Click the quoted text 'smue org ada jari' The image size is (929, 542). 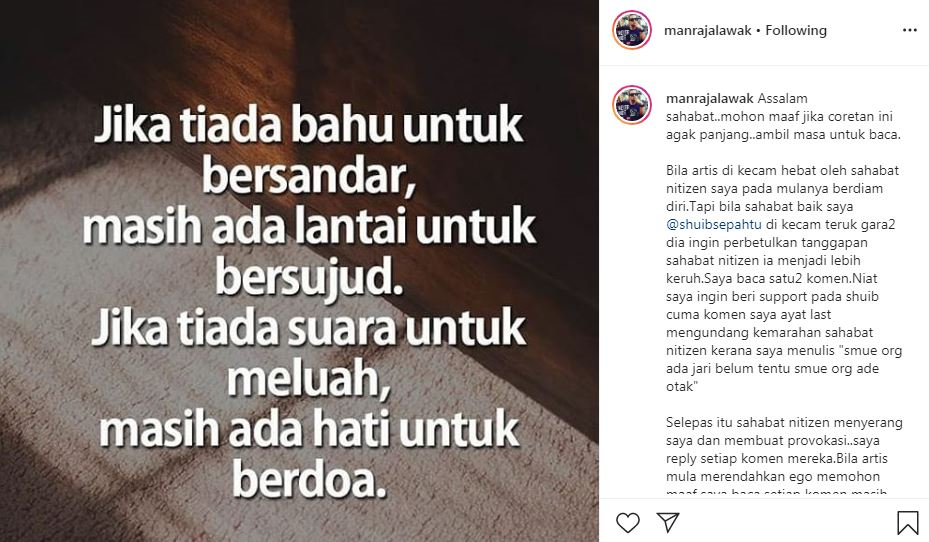[x=784, y=359]
